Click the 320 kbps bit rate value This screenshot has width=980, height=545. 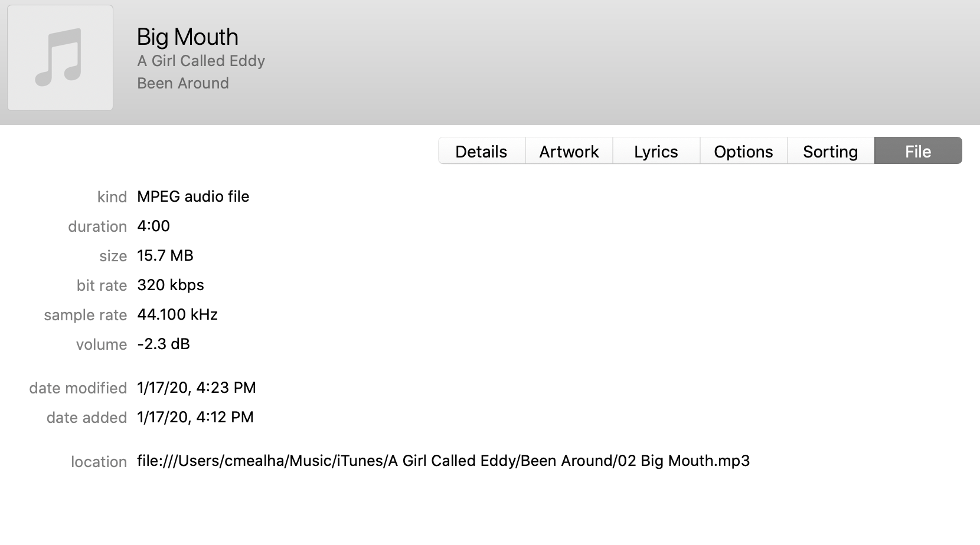[x=171, y=285]
